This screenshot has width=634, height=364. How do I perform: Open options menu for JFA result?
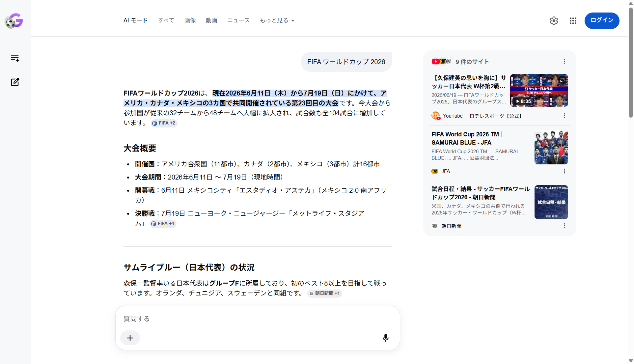coord(565,171)
